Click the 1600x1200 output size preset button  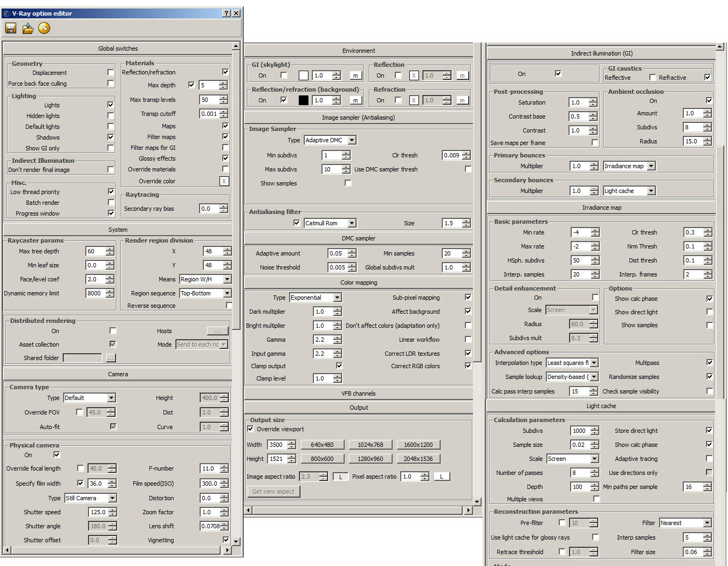click(x=418, y=445)
